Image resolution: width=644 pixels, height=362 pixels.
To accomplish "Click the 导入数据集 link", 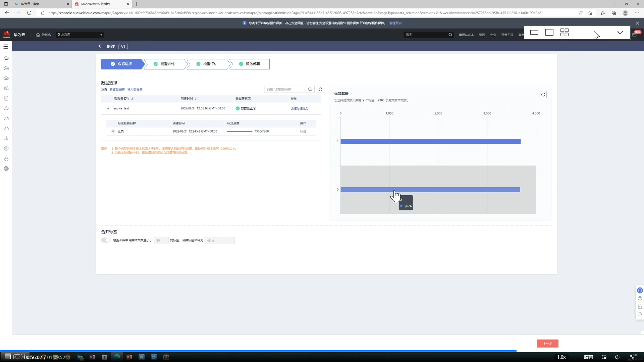I will click(135, 90).
